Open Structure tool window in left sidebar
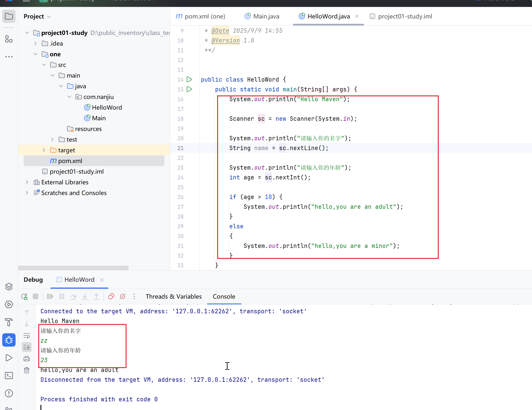 [x=9, y=39]
